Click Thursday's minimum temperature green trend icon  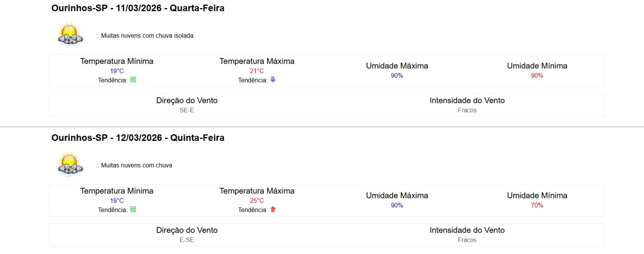coord(133,209)
